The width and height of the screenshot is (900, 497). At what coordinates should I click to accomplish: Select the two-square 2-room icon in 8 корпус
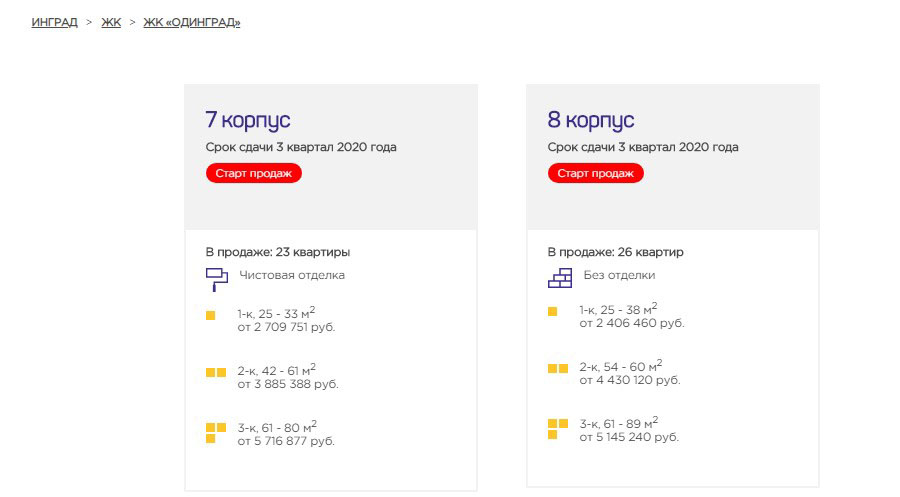558,368
